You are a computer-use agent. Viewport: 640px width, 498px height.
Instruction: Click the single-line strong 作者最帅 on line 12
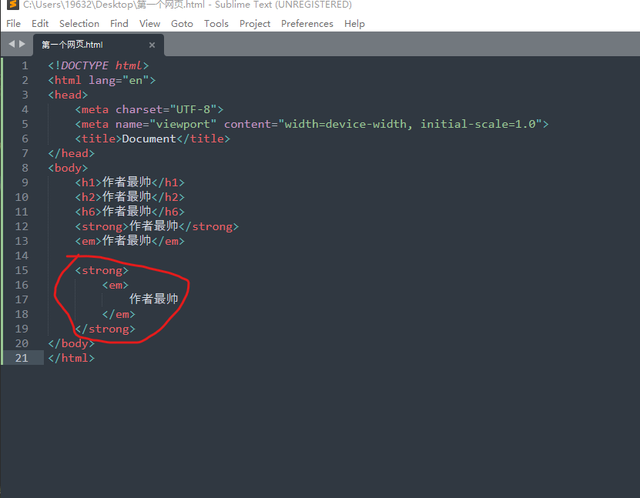click(x=157, y=227)
